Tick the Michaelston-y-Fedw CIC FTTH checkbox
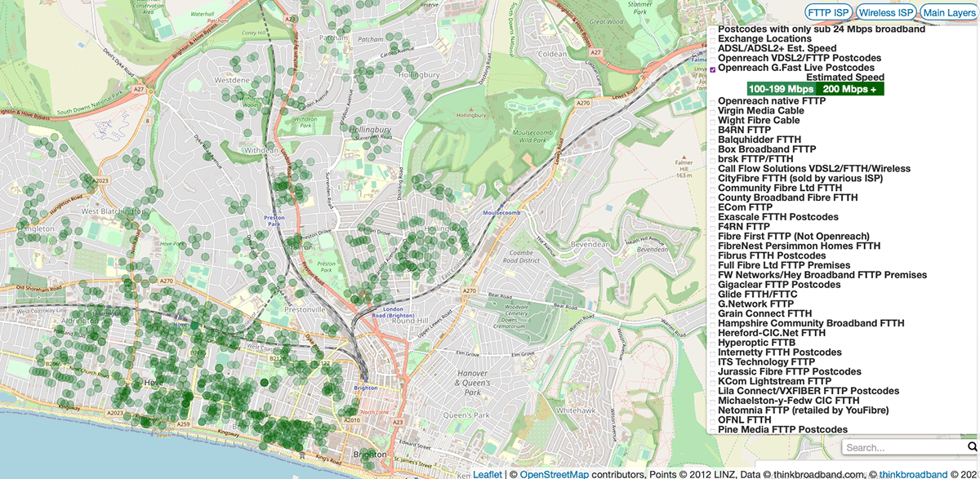 [x=713, y=401]
